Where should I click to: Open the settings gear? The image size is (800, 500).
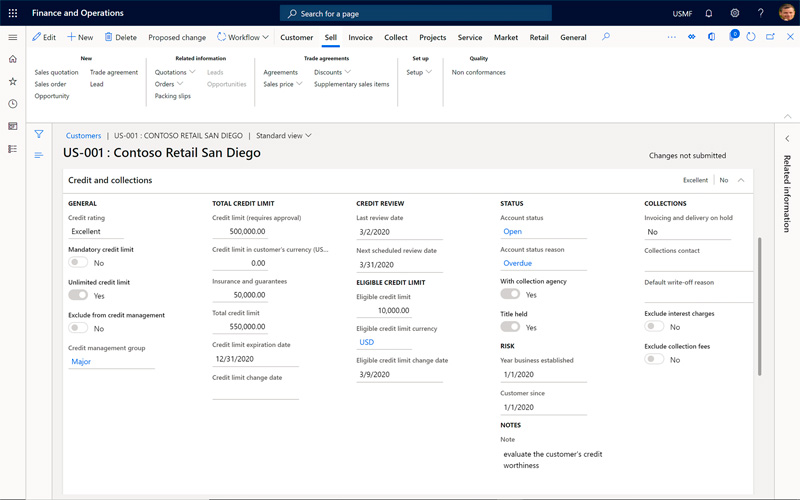point(735,13)
